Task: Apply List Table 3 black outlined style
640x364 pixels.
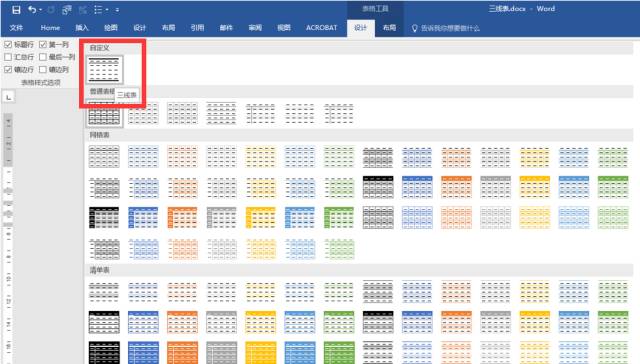Action: click(104, 322)
